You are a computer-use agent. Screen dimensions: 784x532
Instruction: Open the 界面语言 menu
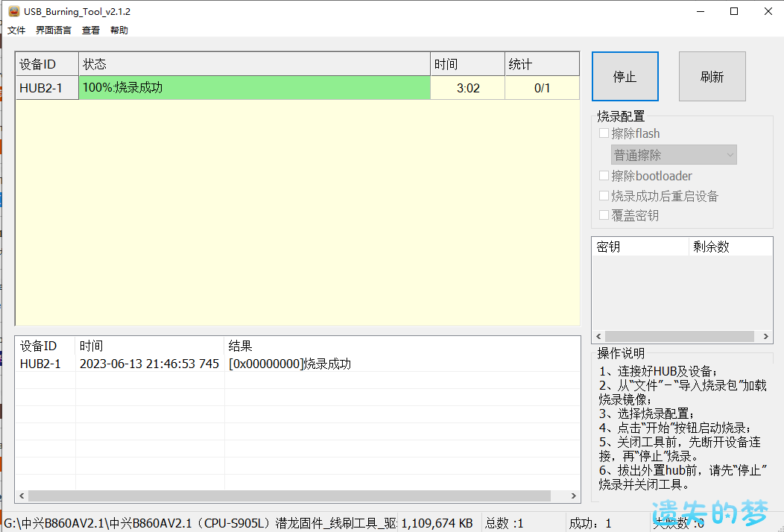point(54,31)
